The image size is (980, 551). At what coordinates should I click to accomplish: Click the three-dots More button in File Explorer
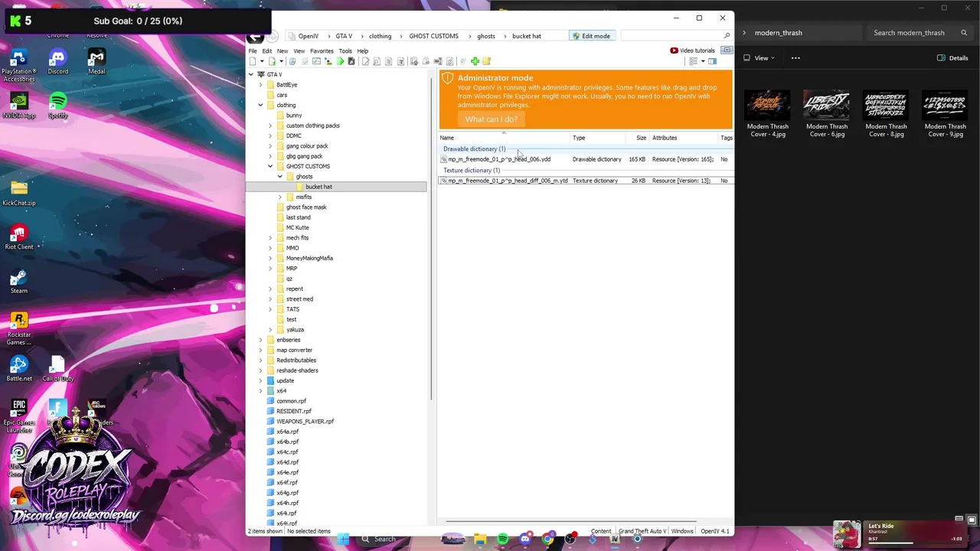tap(795, 58)
